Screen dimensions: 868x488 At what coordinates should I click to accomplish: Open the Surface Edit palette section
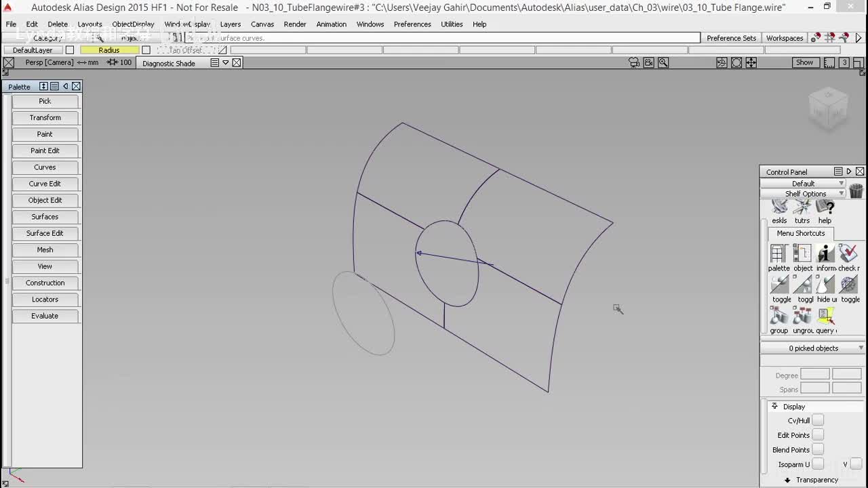pyautogui.click(x=45, y=233)
